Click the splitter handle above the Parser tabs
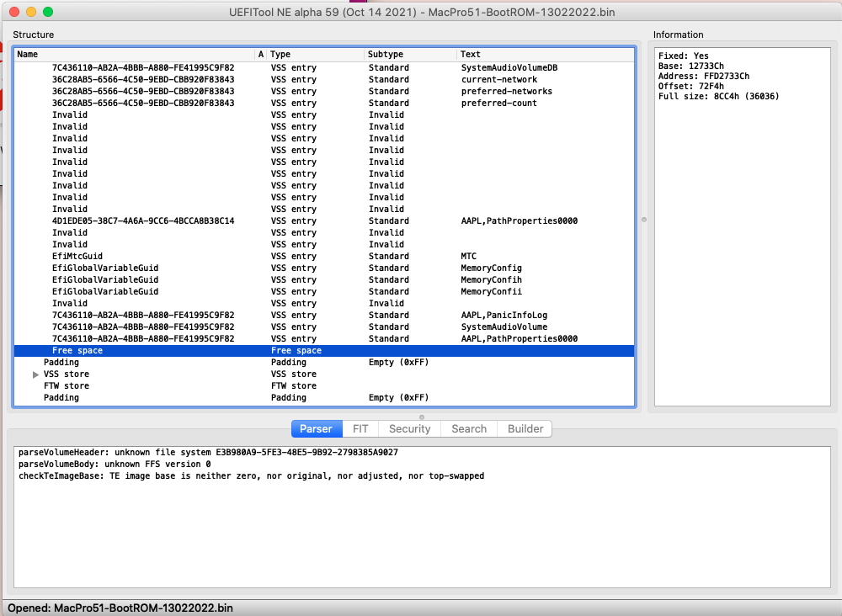 tap(422, 417)
